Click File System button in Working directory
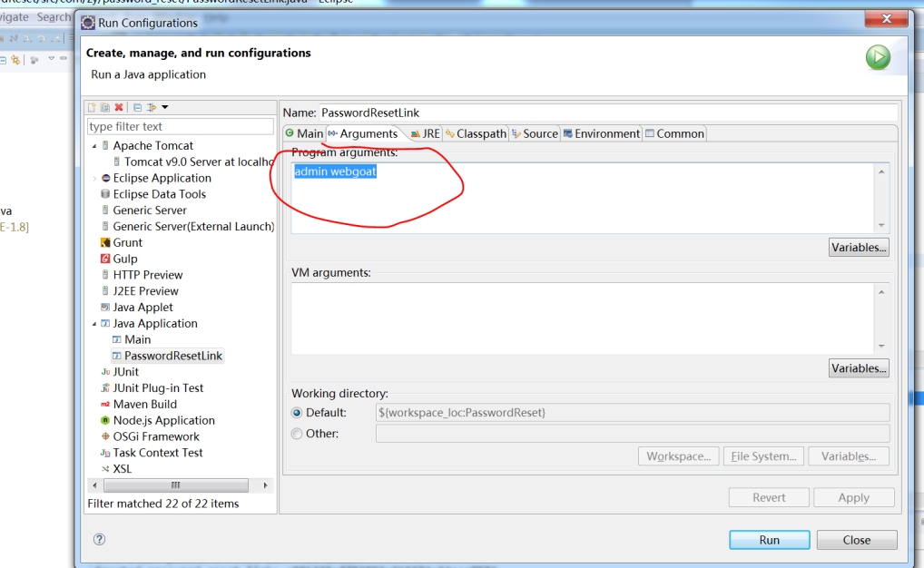 763,456
